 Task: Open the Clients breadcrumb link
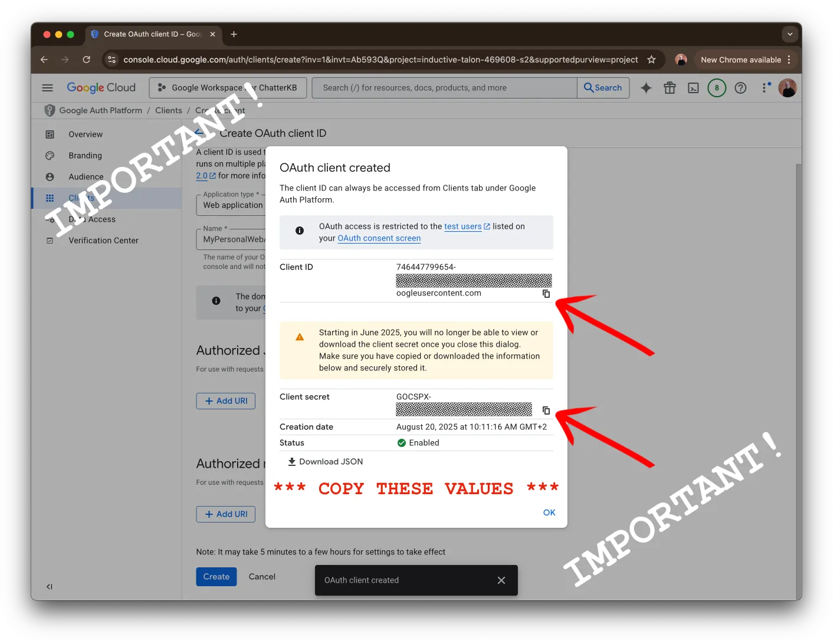coord(169,110)
